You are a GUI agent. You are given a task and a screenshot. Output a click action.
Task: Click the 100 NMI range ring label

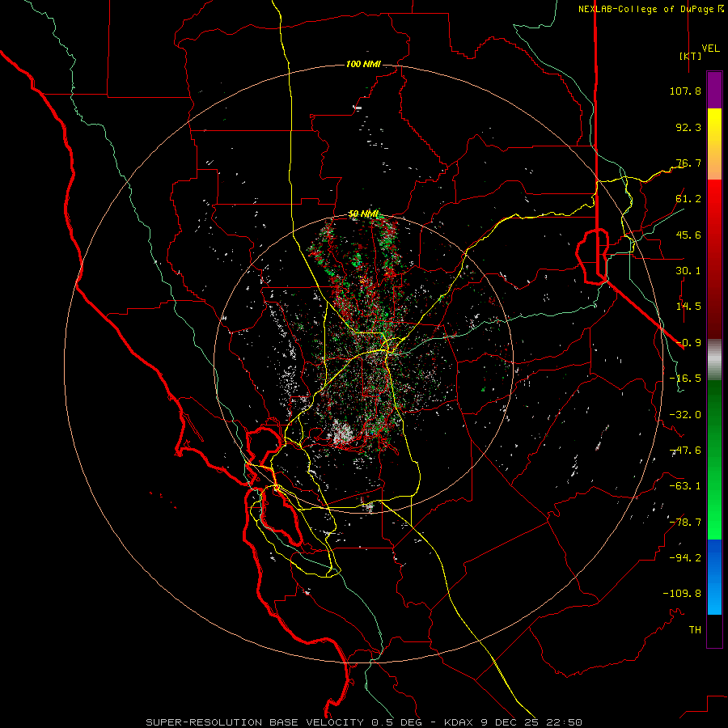(363, 64)
